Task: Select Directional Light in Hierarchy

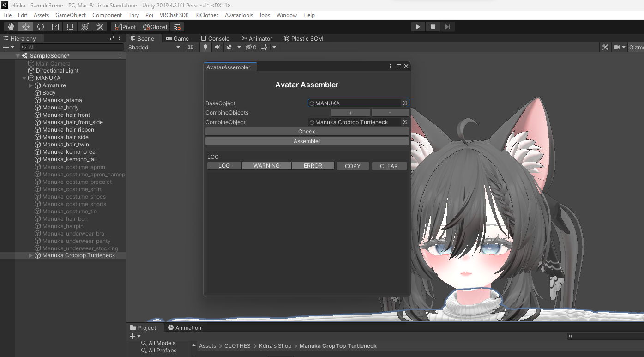Action: point(57,71)
